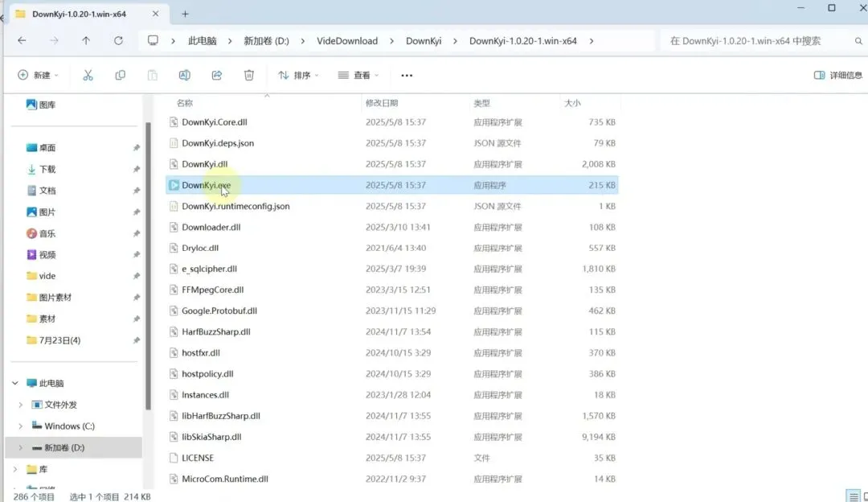The height and width of the screenshot is (502, 868).
Task: Toggle the 详细信息 details pane
Action: click(x=838, y=76)
